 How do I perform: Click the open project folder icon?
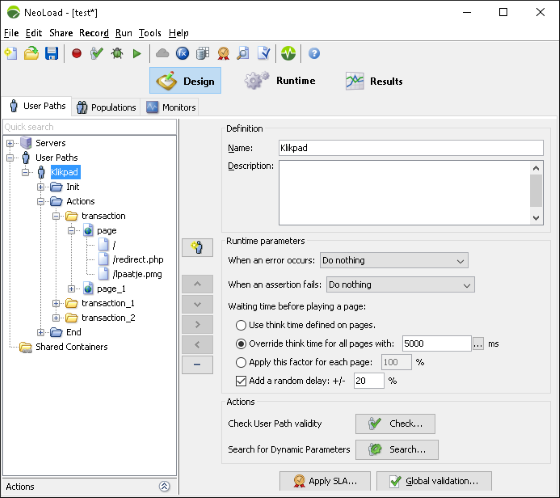(31, 54)
